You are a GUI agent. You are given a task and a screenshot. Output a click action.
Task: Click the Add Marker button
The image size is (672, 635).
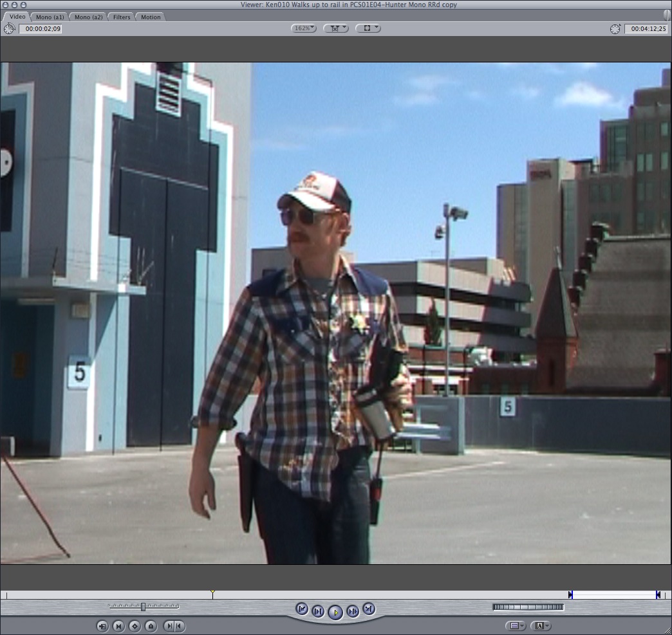[151, 625]
